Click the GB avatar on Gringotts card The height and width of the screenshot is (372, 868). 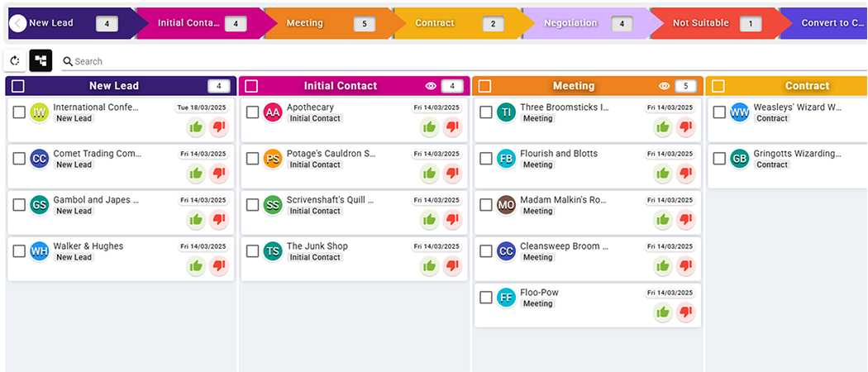pyautogui.click(x=740, y=159)
